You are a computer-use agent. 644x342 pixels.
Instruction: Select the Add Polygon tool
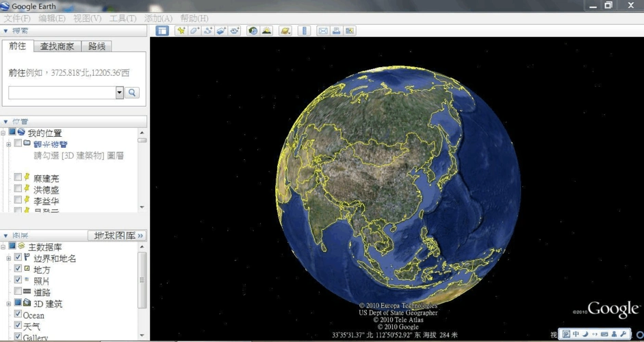pos(194,30)
